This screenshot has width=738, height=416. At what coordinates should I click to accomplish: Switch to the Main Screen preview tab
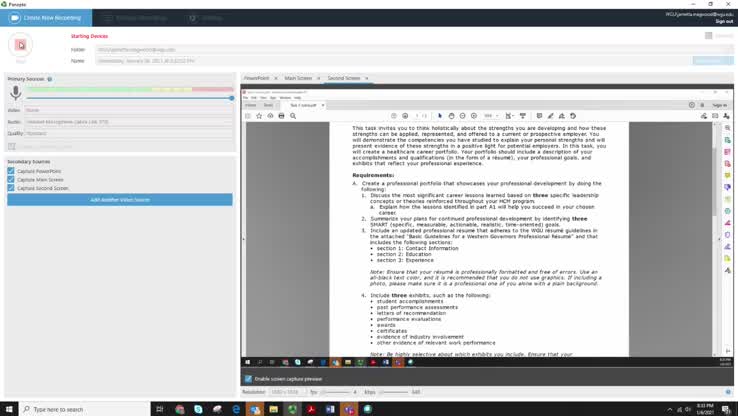[298, 78]
